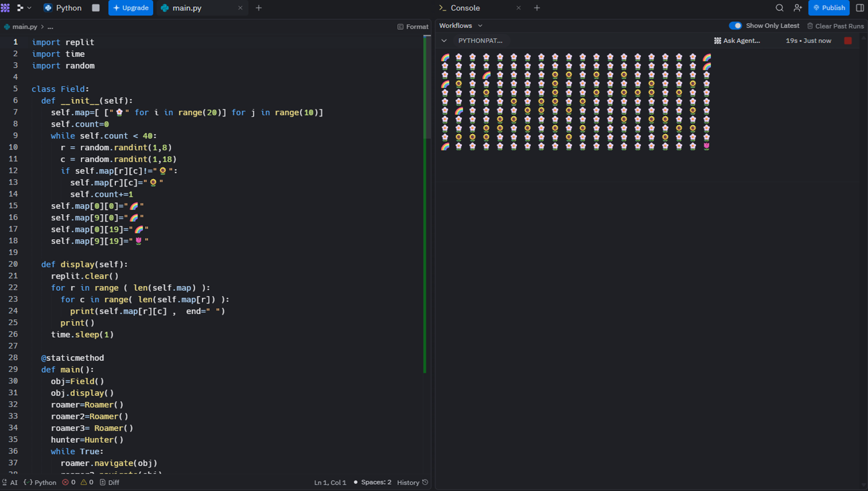Expand the file tree dropdown in top-left
The image size is (868, 491).
pyautogui.click(x=24, y=8)
